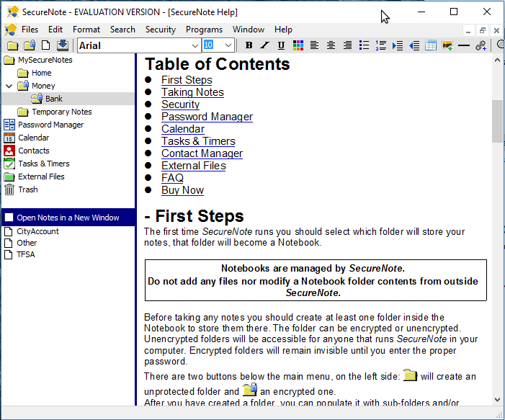Open the TFSA note
505x420 pixels.
click(19, 254)
